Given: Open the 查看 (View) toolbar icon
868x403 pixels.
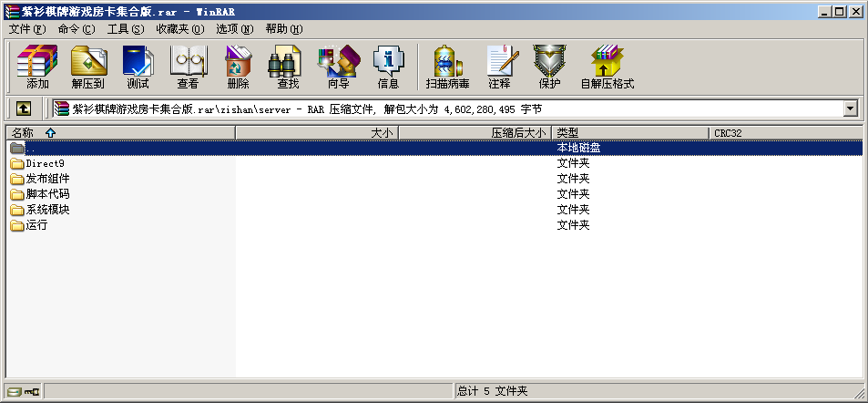Looking at the screenshot, I should [188, 67].
